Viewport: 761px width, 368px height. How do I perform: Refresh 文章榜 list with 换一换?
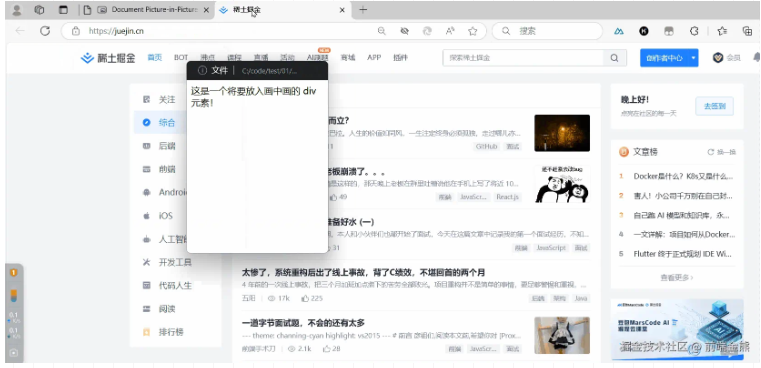tap(722, 152)
